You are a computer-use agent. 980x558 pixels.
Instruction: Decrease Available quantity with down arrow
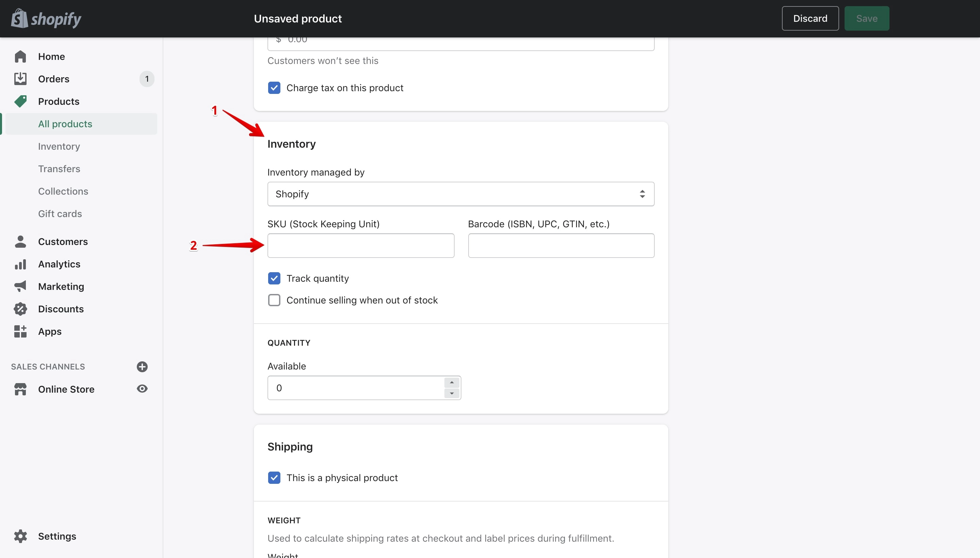coord(452,393)
